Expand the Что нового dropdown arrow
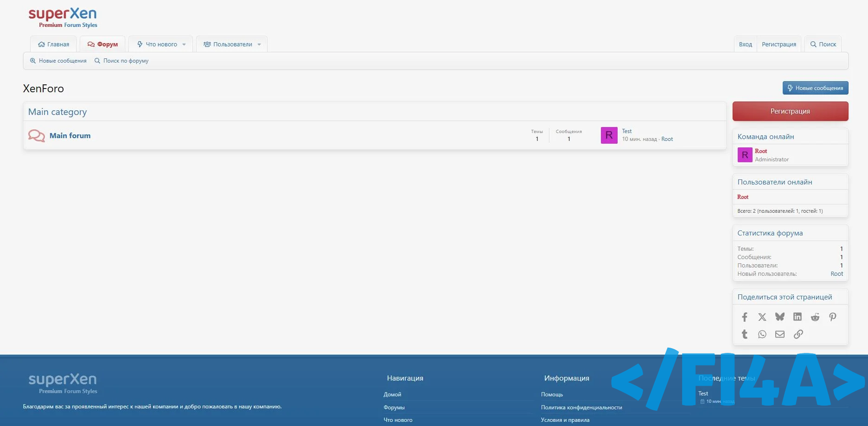This screenshot has width=868, height=426. click(184, 45)
